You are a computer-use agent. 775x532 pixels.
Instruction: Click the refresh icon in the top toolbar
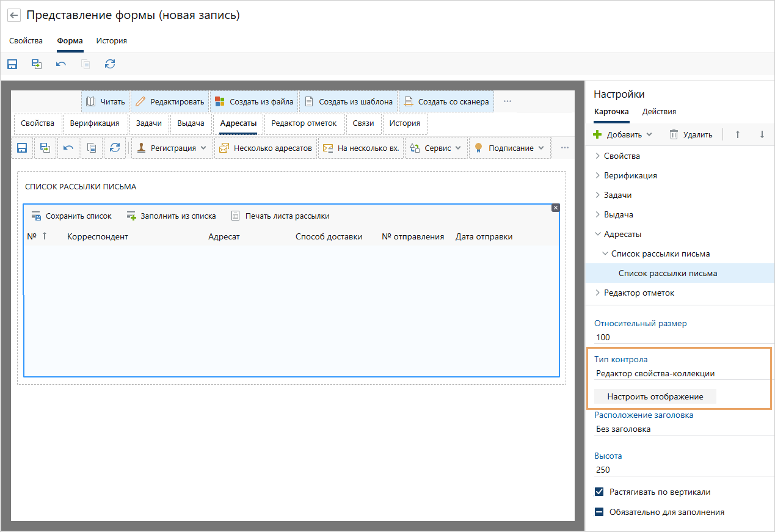110,64
